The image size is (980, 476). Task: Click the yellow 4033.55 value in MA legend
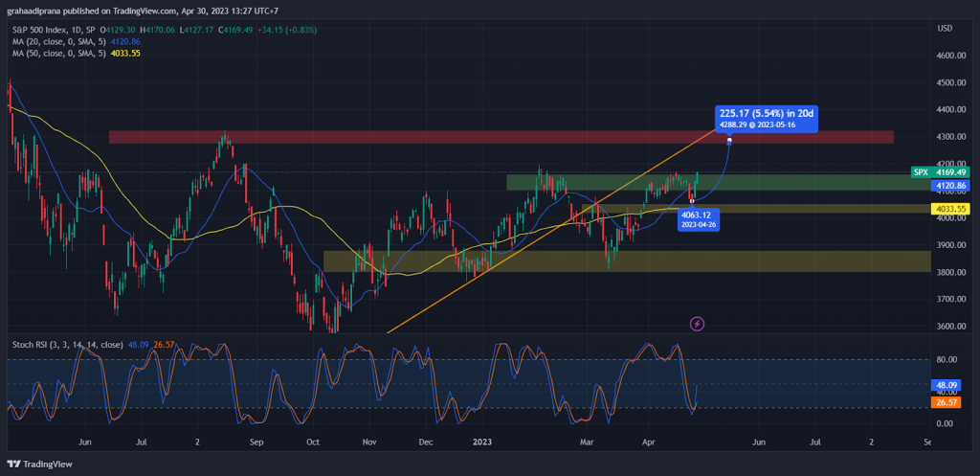(x=125, y=54)
